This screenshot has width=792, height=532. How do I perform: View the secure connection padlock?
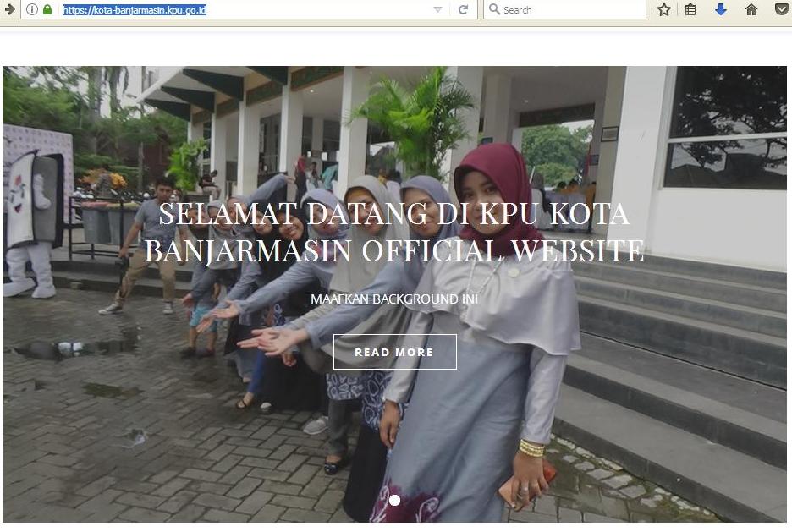pyautogui.click(x=47, y=9)
